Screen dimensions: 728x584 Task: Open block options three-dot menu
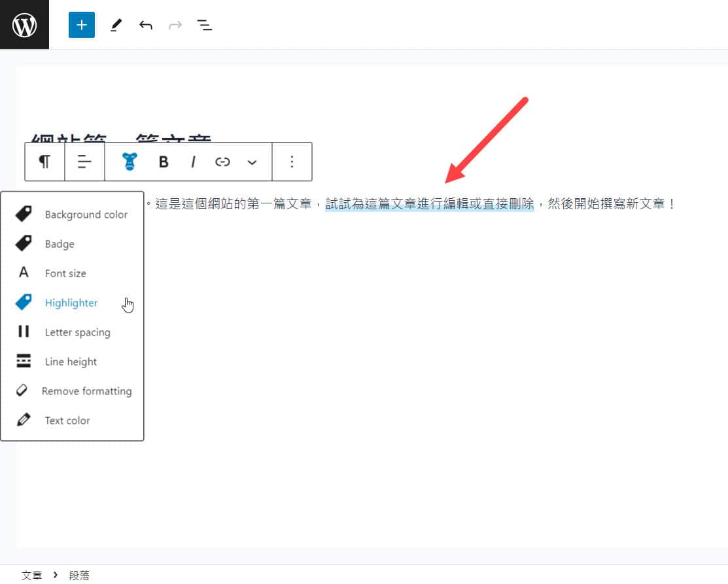coord(292,162)
